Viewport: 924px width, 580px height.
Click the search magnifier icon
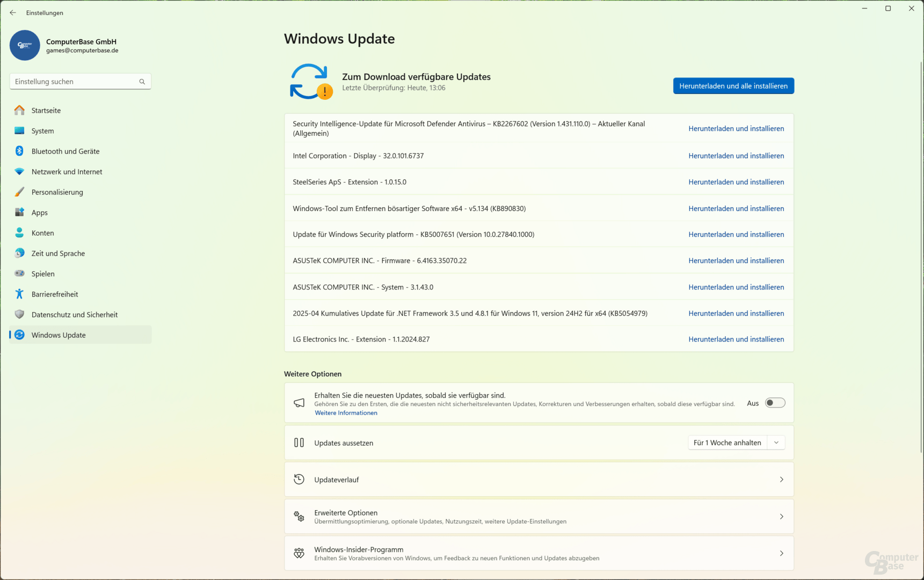(x=142, y=82)
